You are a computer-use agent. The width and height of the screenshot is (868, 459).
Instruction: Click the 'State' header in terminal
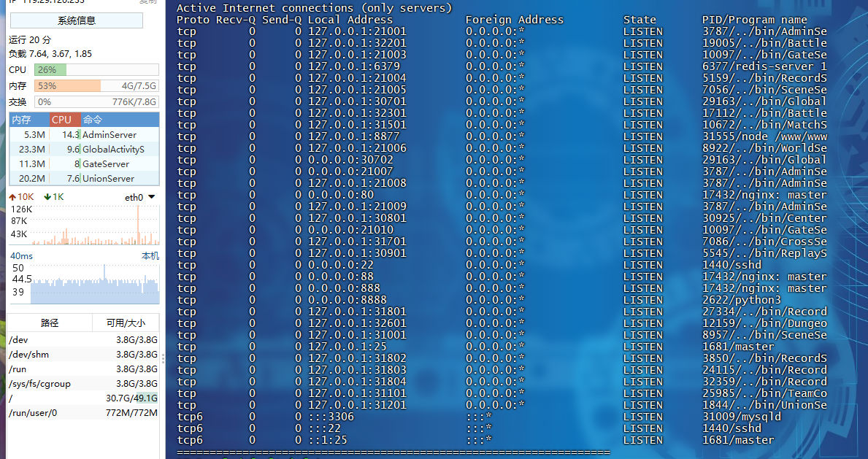pos(640,20)
